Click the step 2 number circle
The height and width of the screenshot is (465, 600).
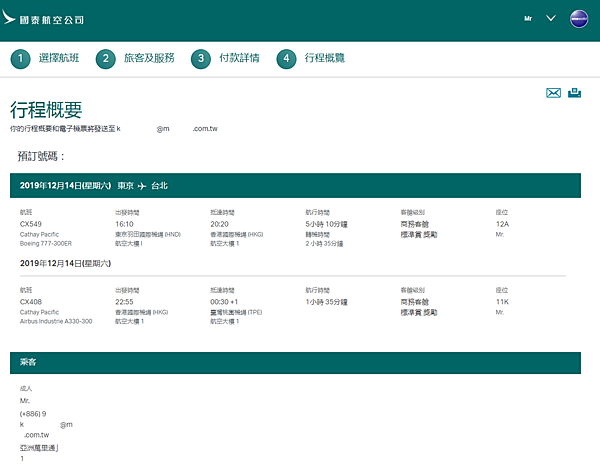point(106,59)
